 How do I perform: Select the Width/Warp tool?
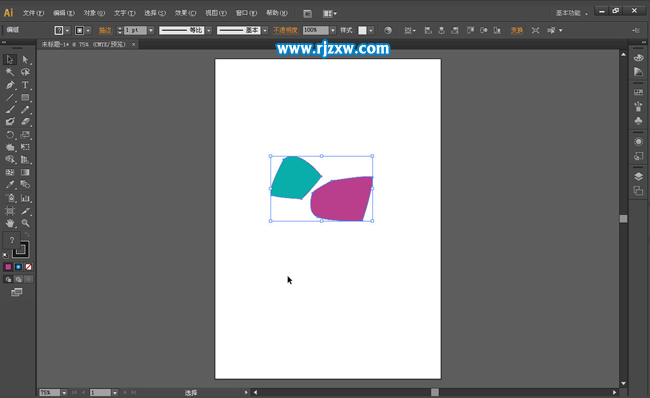pos(10,147)
